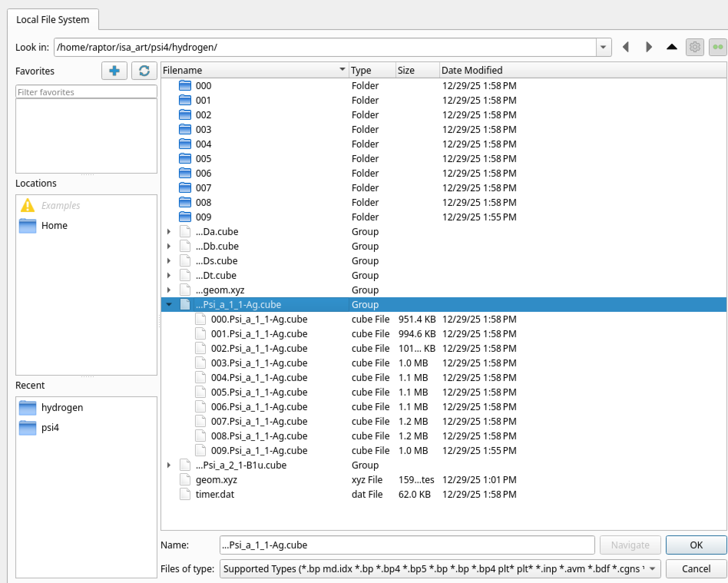Expand the ...Da.cube file group
Viewport: 728px width, 583px height.
169,232
